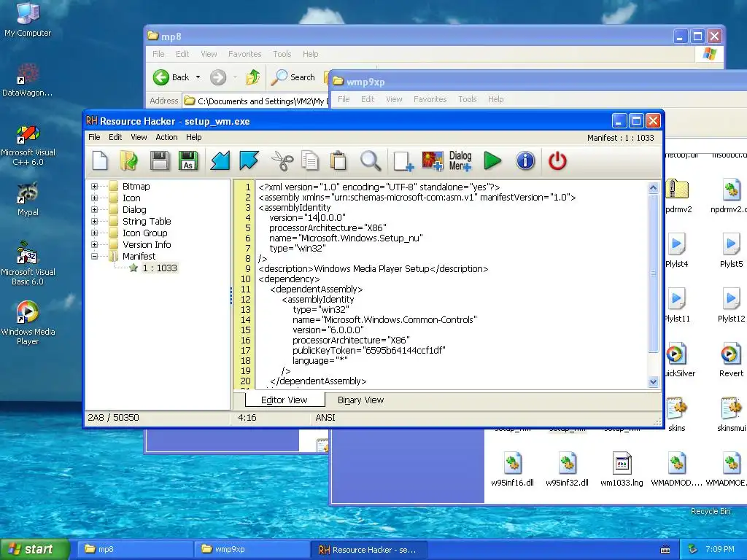
Task: Open the Help menu in Resource Hacker
Action: pos(193,137)
